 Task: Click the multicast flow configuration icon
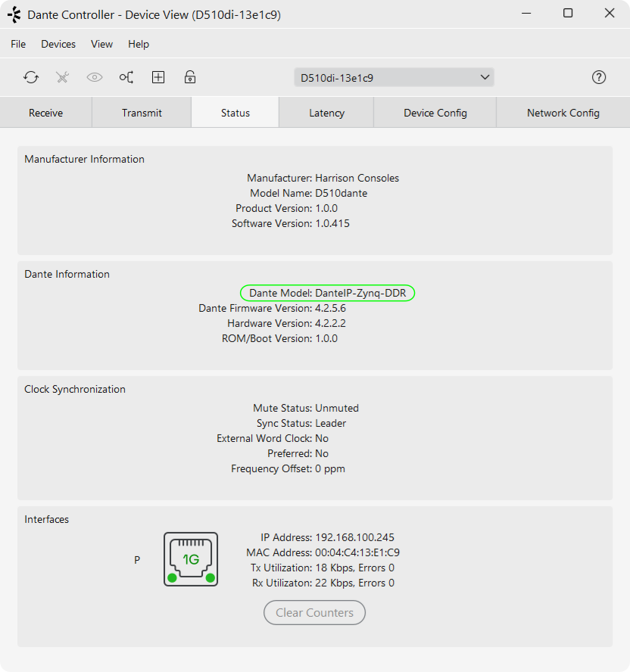click(126, 78)
